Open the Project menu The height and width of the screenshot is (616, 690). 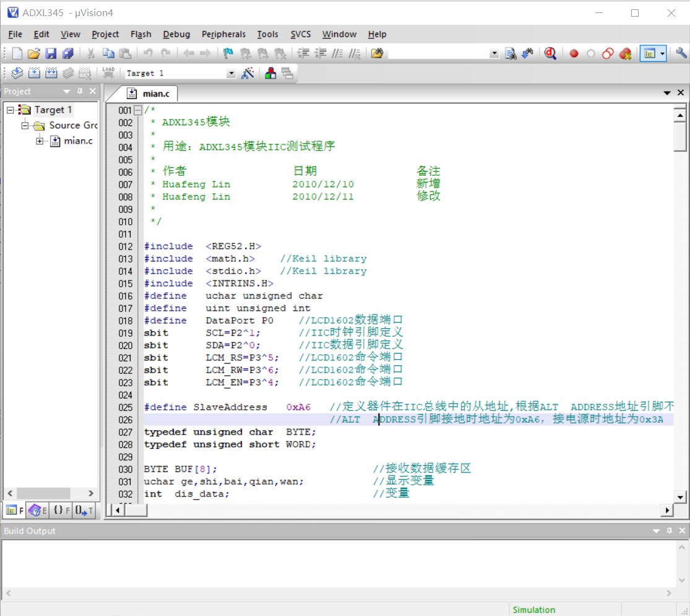(105, 34)
